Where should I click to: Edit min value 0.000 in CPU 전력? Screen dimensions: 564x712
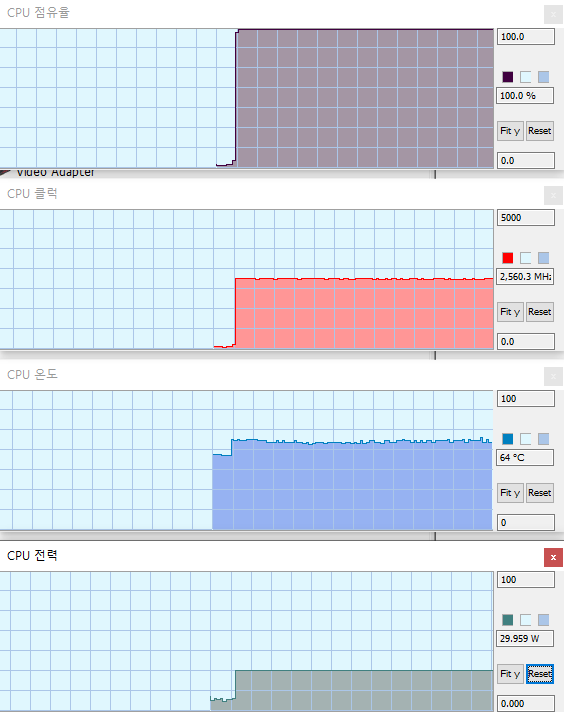point(525,703)
